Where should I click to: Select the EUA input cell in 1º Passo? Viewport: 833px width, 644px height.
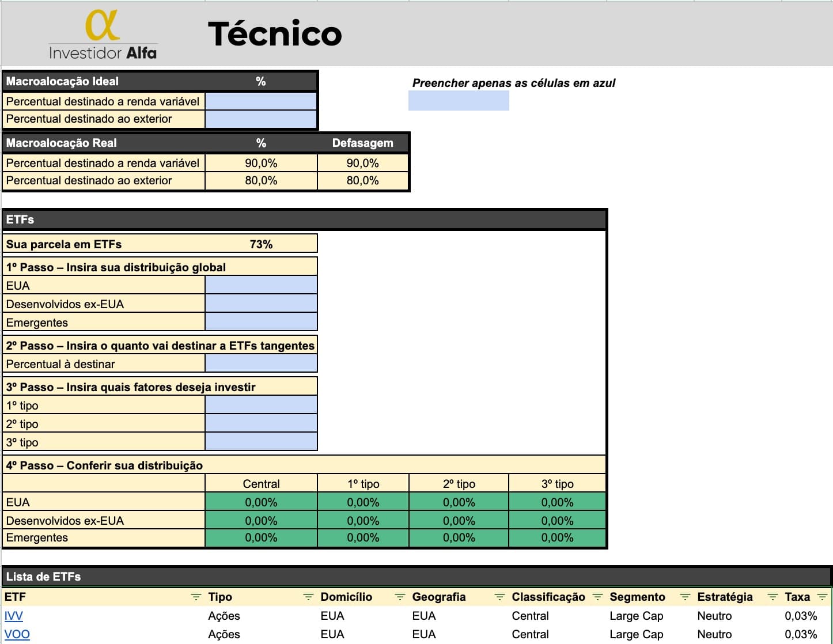point(261,286)
